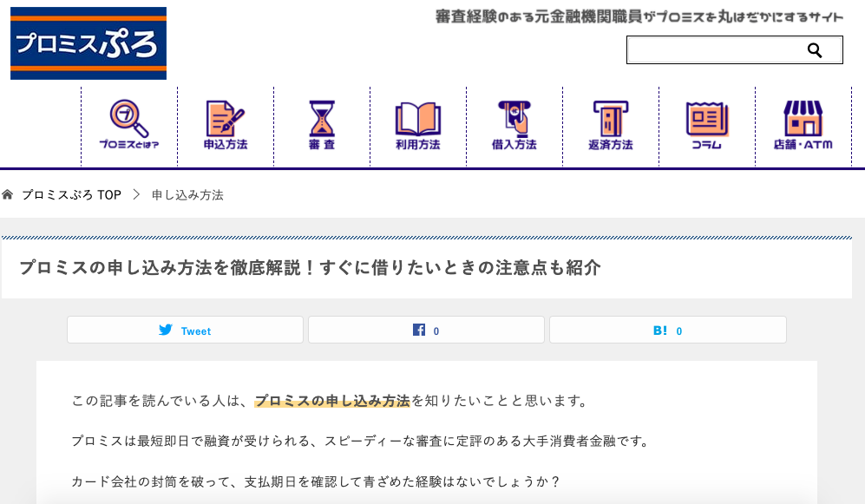Bookmark the article with Hatena B! button
This screenshot has width=865, height=504.
[x=667, y=331]
